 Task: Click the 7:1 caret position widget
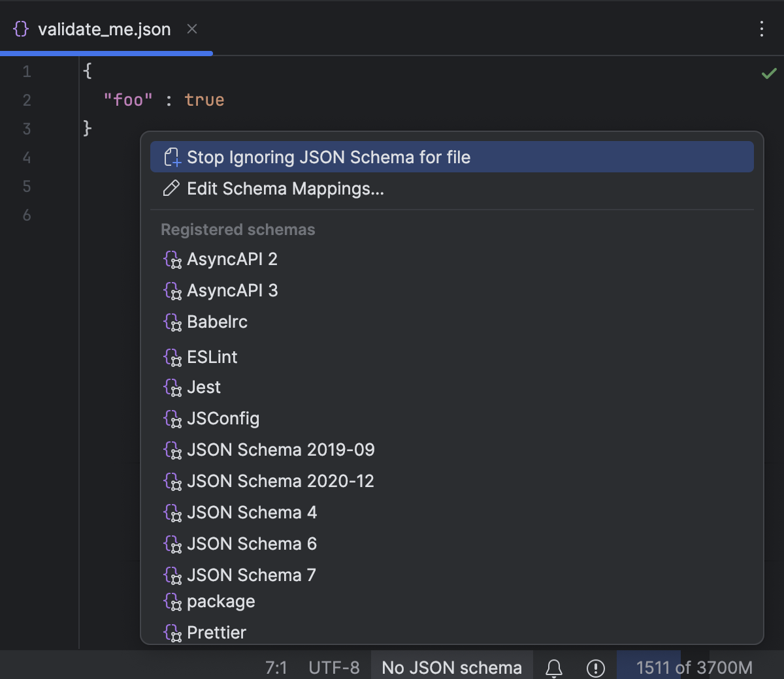pyautogui.click(x=277, y=667)
